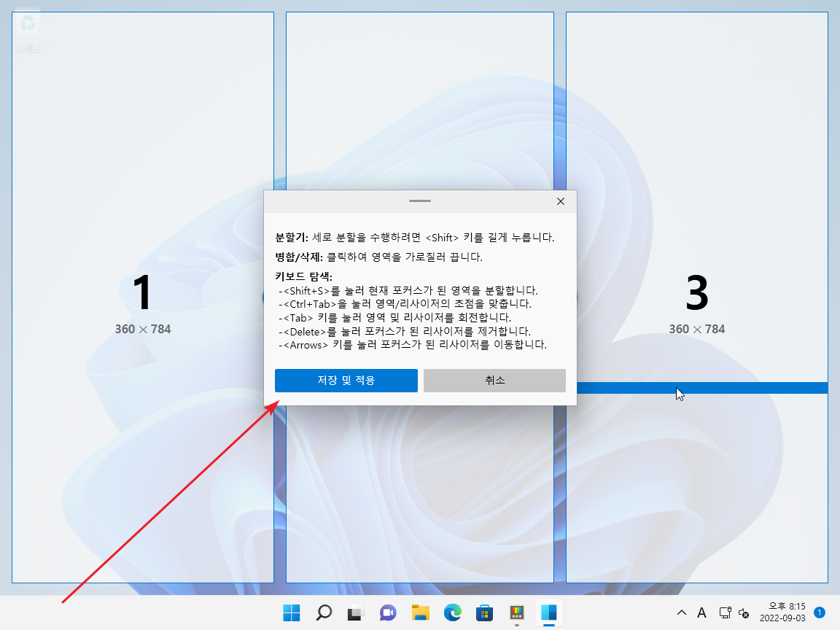Open the Windows Start menu
The width and height of the screenshot is (840, 630).
tap(292, 612)
